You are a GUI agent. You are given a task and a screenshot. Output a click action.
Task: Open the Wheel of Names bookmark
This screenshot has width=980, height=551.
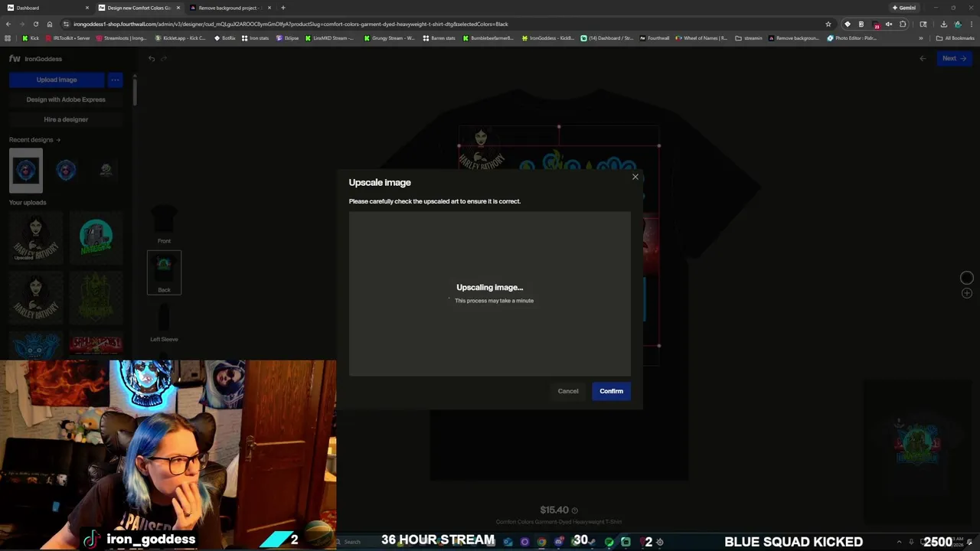point(701,37)
